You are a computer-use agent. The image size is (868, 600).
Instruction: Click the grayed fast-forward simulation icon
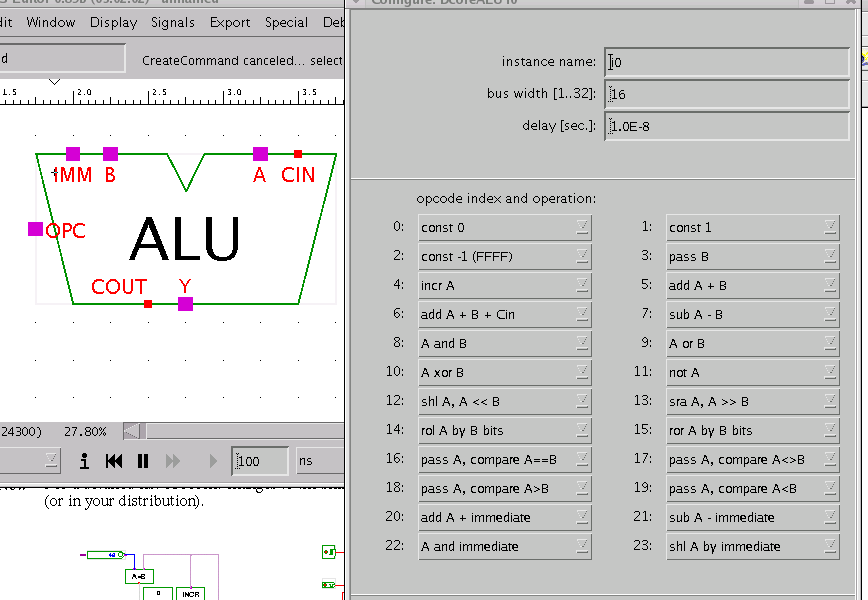click(173, 461)
